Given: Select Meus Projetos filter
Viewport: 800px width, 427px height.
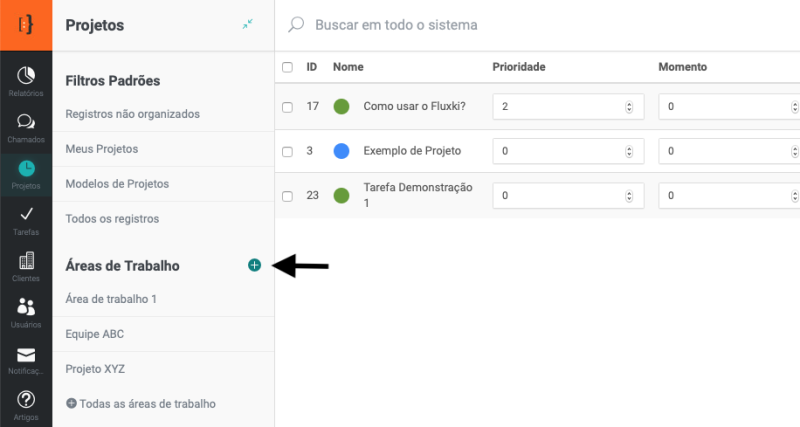Looking at the screenshot, I should [x=101, y=149].
